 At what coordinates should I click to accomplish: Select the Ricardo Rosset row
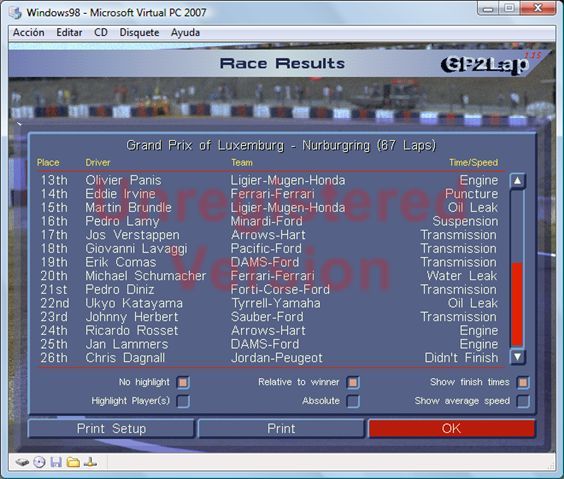pyautogui.click(x=269, y=330)
